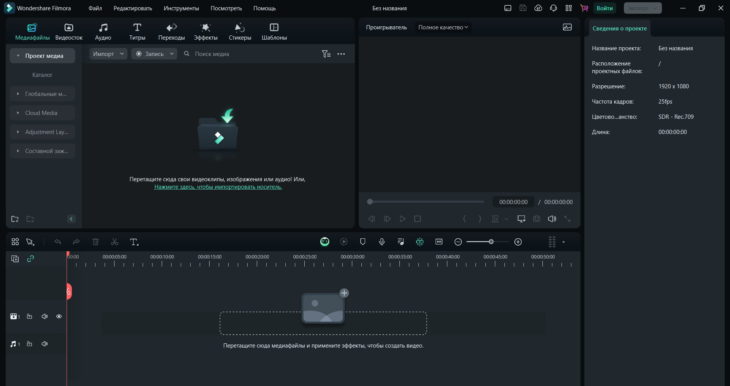Open the Инструменты menu
Image resolution: width=730 pixels, height=386 pixels.
(x=181, y=8)
